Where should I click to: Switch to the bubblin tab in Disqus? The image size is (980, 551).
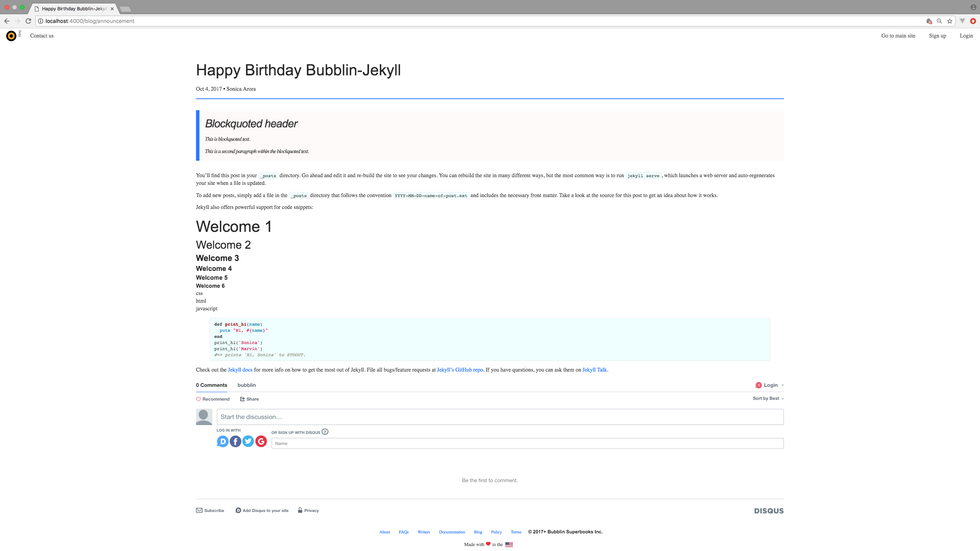247,385
